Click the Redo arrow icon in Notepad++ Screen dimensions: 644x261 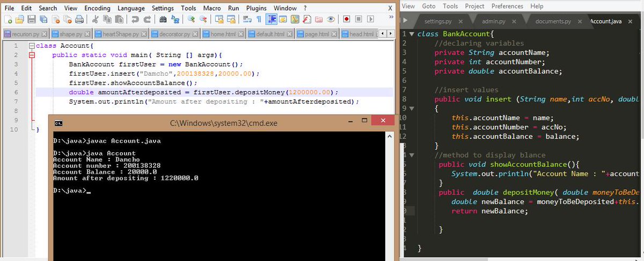pyautogui.click(x=148, y=19)
